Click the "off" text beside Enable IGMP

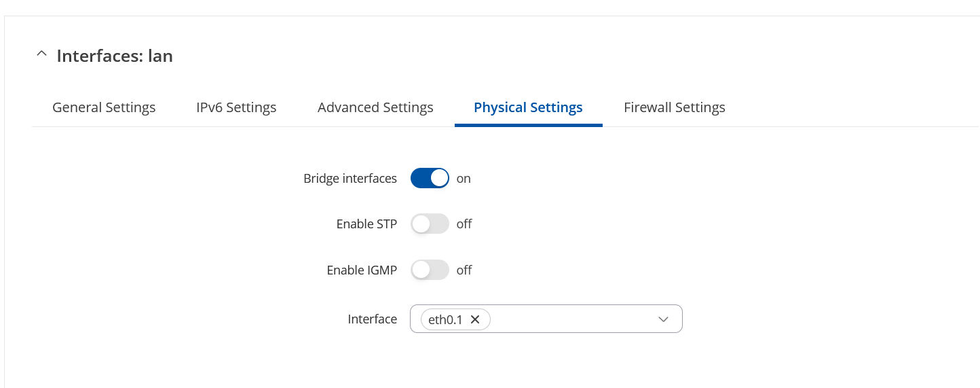(x=464, y=270)
